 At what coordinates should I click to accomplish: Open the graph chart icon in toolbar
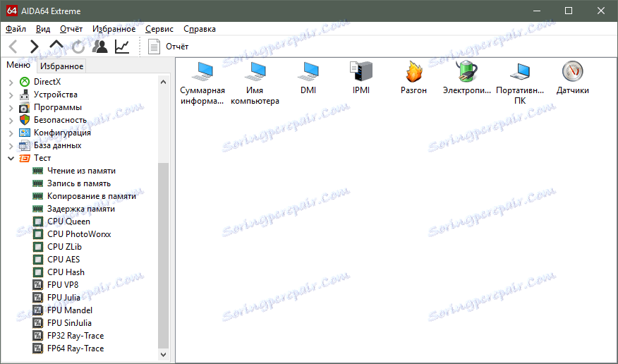coord(122,47)
